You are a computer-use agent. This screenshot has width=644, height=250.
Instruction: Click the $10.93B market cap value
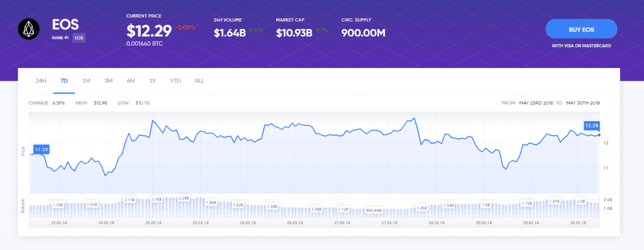pyautogui.click(x=295, y=33)
